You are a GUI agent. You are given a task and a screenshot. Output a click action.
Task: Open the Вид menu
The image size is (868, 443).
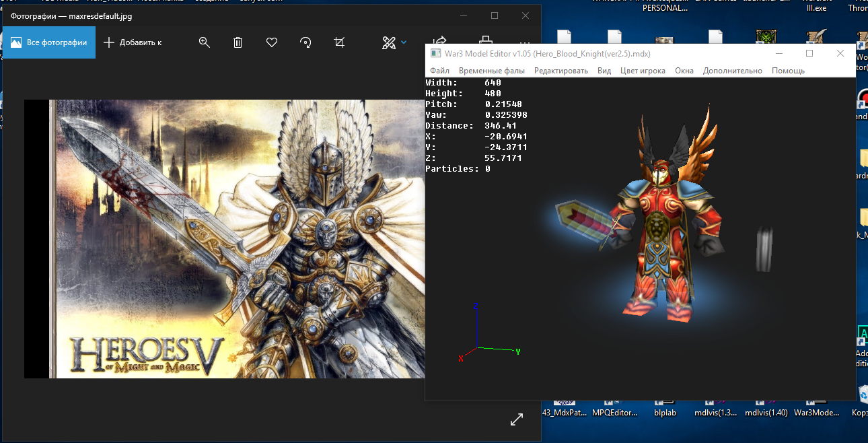point(604,71)
